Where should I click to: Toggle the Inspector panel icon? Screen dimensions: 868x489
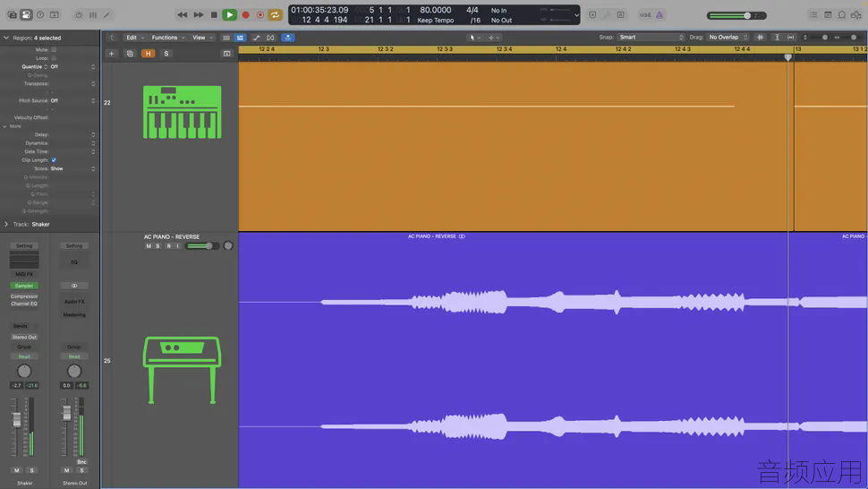pyautogui.click(x=26, y=15)
